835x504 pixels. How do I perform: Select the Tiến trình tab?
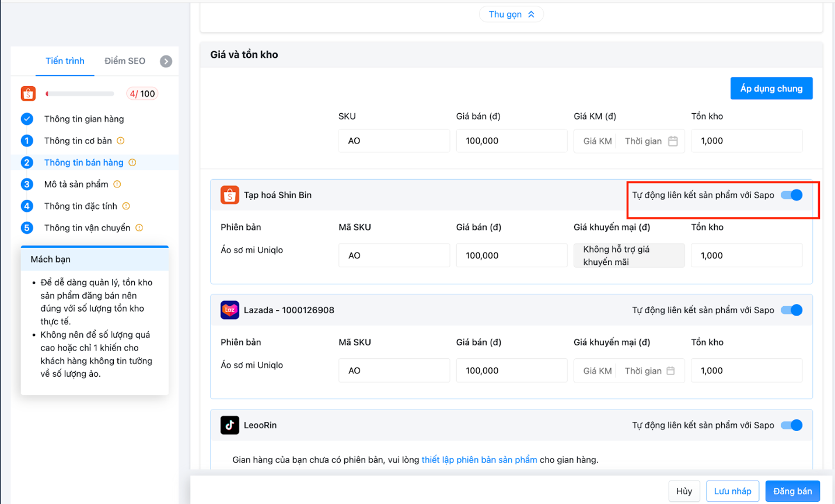[65, 61]
